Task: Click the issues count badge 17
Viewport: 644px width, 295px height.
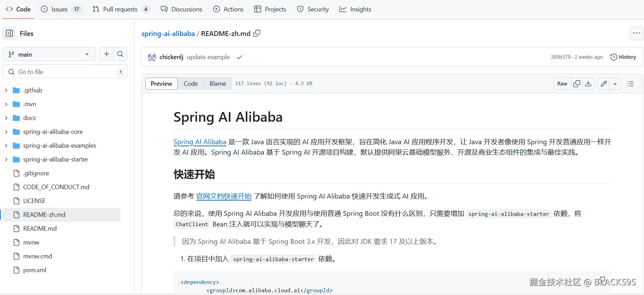Action: (x=77, y=9)
